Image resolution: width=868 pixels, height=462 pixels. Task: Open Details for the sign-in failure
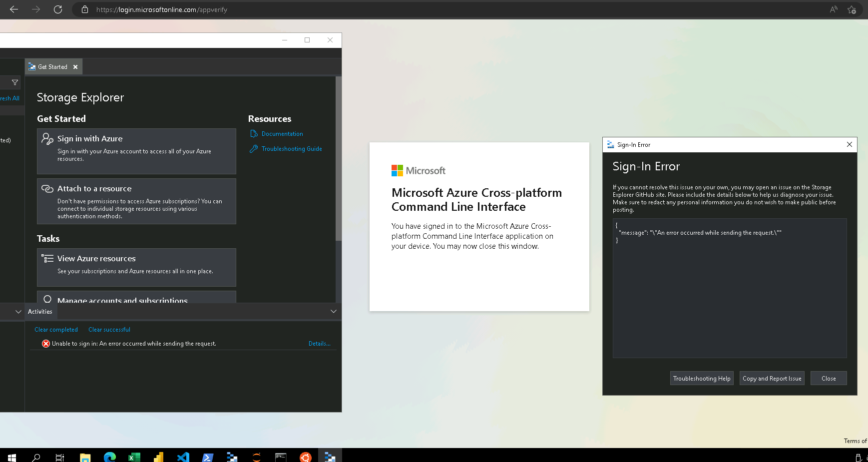click(x=319, y=343)
